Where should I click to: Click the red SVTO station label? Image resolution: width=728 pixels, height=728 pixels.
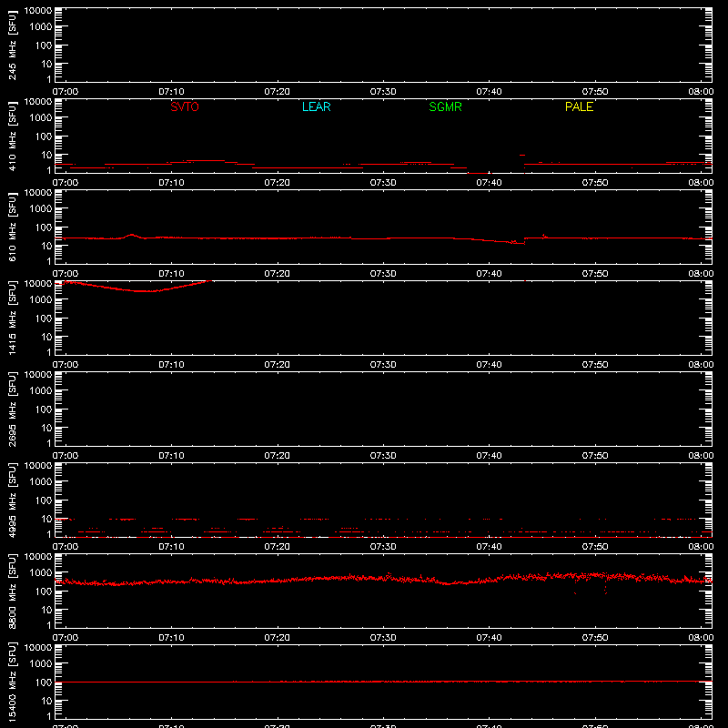(185, 106)
